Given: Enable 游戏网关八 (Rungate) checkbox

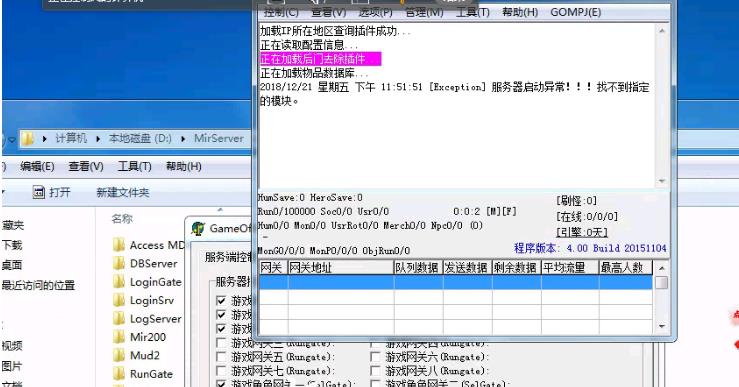Looking at the screenshot, I should click(375, 371).
